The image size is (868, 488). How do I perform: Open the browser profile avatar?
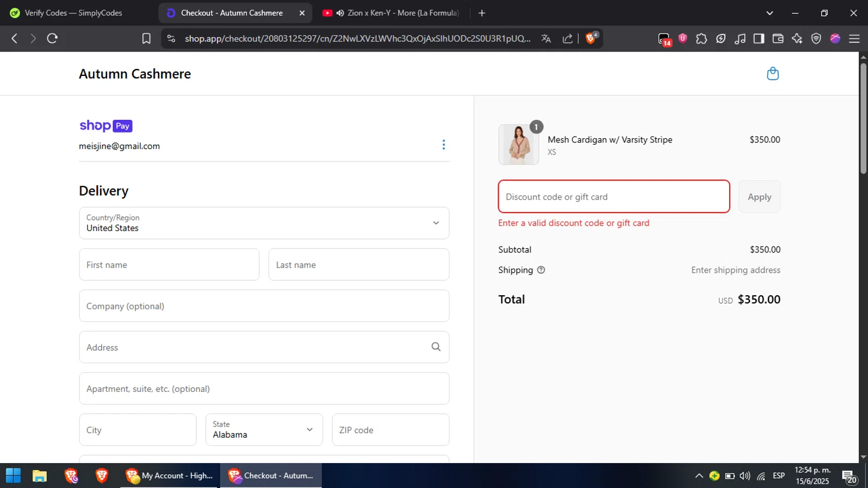835,38
